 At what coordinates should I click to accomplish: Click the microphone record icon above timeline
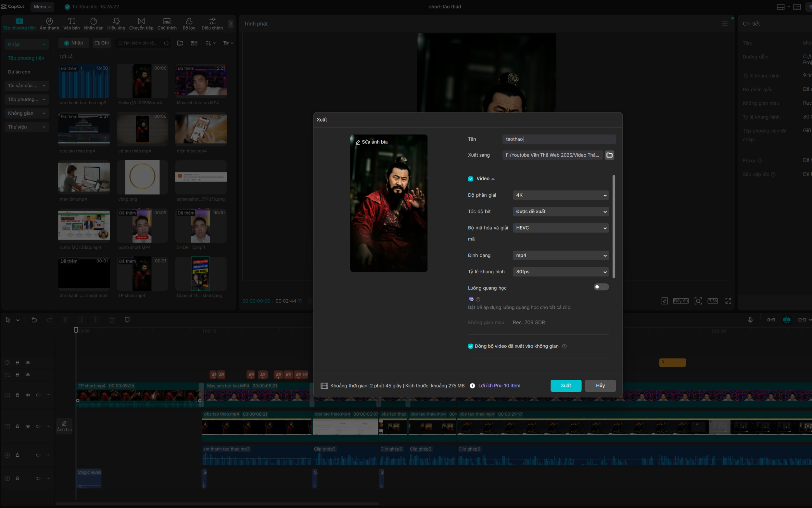(x=750, y=319)
